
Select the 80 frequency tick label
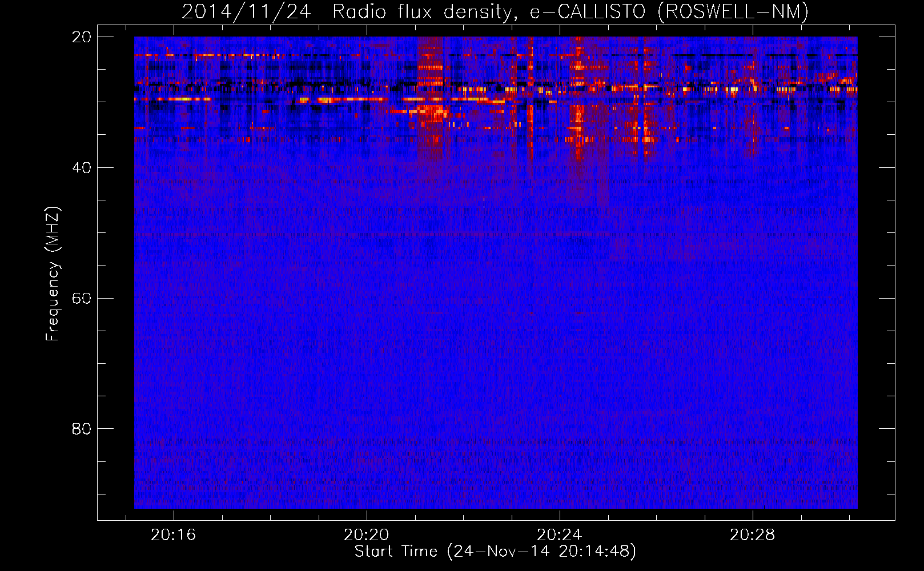pyautogui.click(x=81, y=429)
